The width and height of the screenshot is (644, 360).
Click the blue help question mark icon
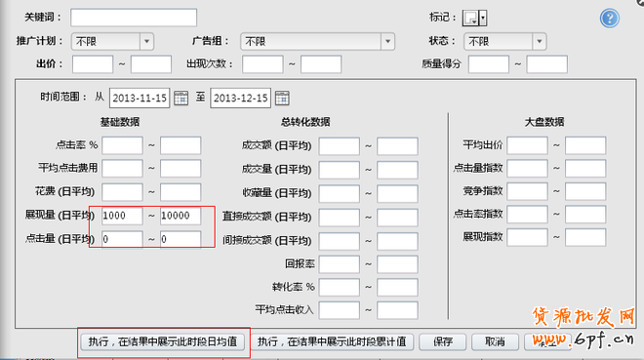click(610, 19)
